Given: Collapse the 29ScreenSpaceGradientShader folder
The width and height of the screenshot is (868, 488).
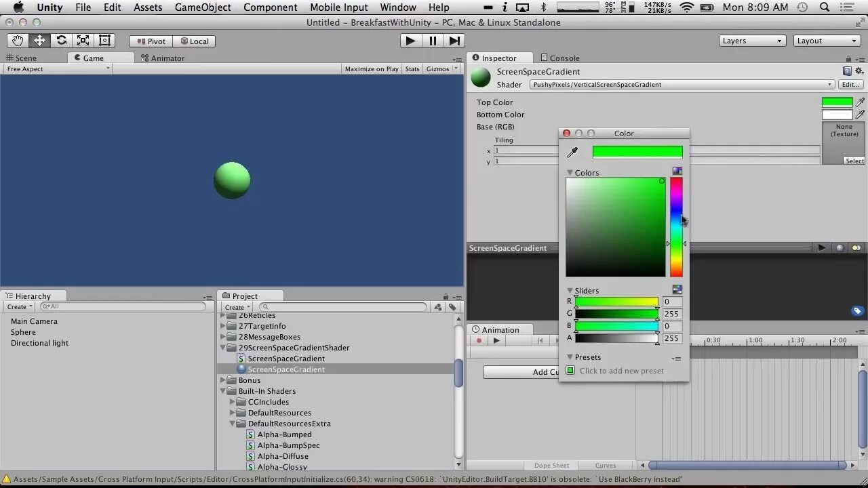Looking at the screenshot, I should tap(223, 348).
